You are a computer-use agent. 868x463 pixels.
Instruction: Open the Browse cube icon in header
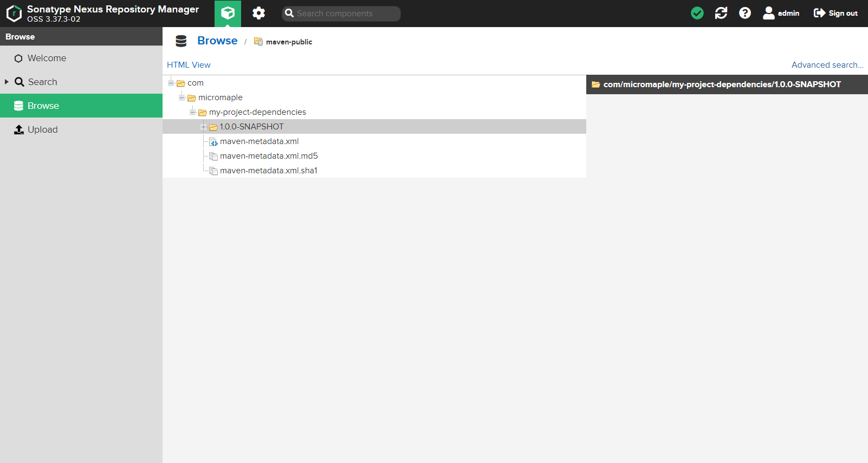tap(228, 13)
